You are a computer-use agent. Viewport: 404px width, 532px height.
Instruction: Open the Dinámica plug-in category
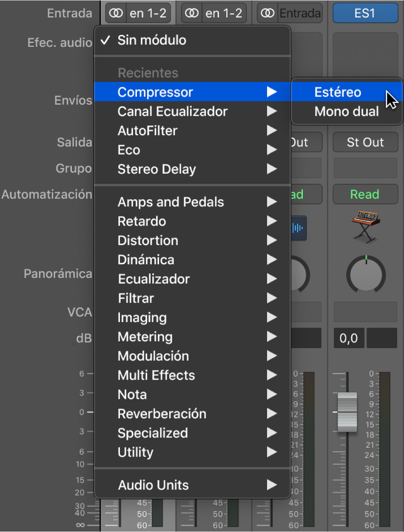click(146, 260)
